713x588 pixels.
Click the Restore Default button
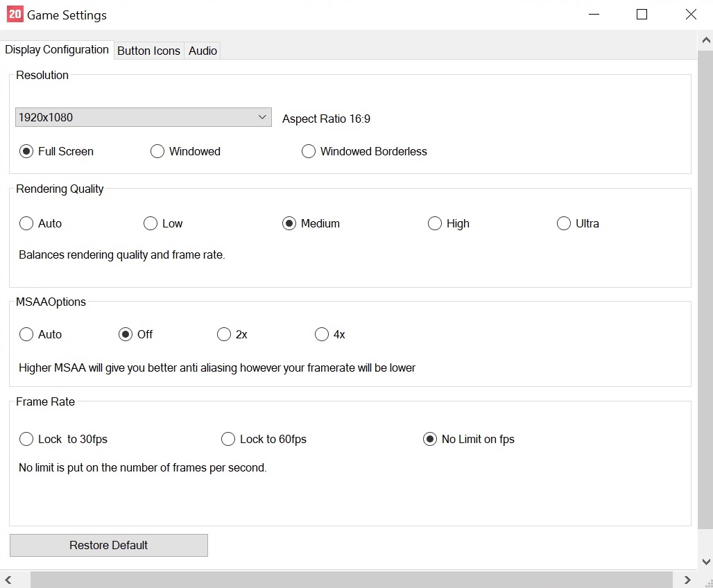click(x=109, y=545)
